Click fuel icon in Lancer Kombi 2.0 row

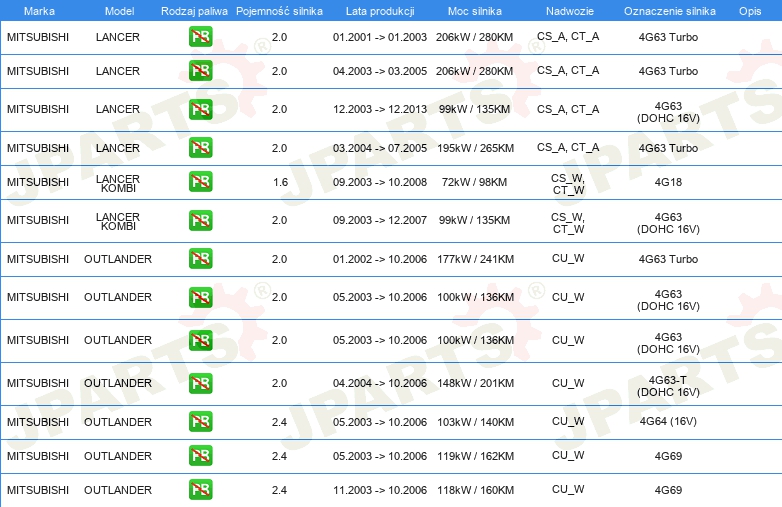tap(200, 220)
